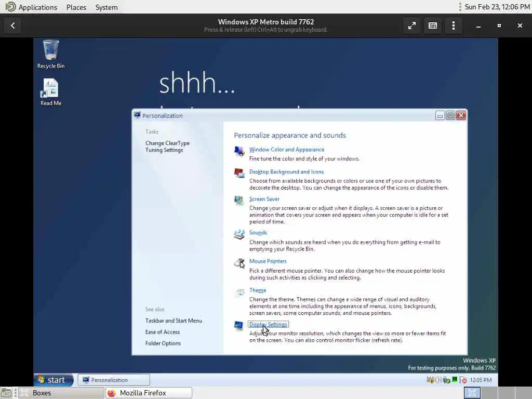Click the Theme icon
The width and height of the screenshot is (532, 399).
[x=239, y=292]
